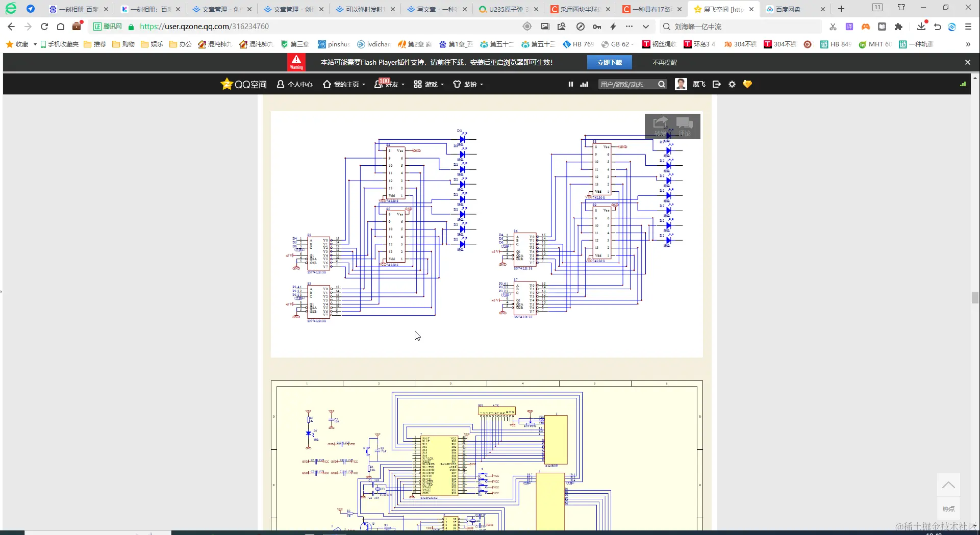Click the QQ空间 star logo

tap(227, 84)
